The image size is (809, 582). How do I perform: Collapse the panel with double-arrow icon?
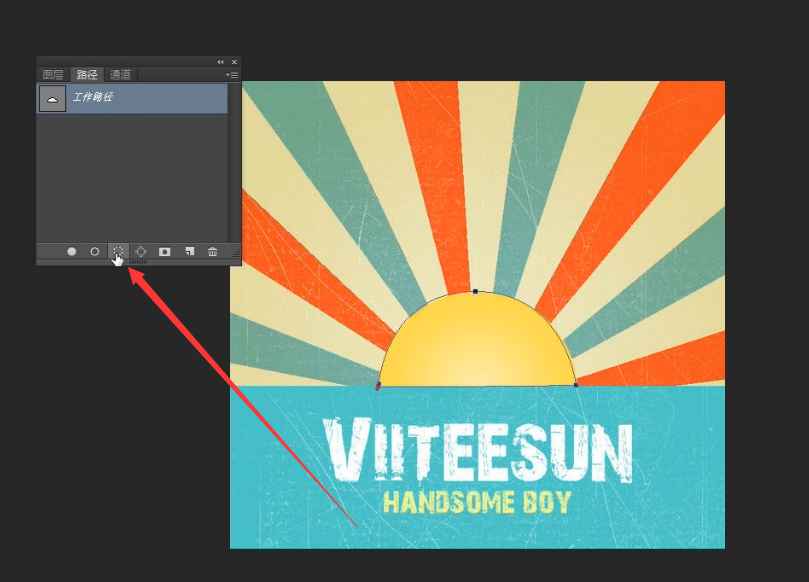tap(220, 62)
